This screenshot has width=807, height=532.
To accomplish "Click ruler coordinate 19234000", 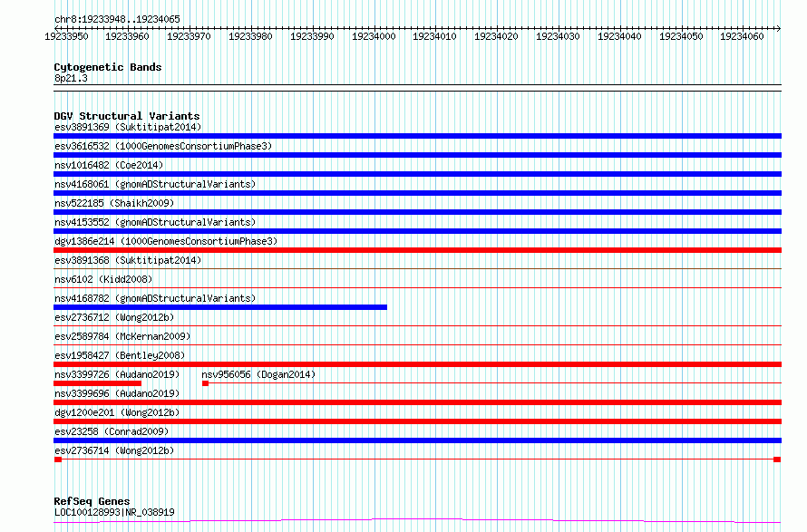I will (x=374, y=36).
